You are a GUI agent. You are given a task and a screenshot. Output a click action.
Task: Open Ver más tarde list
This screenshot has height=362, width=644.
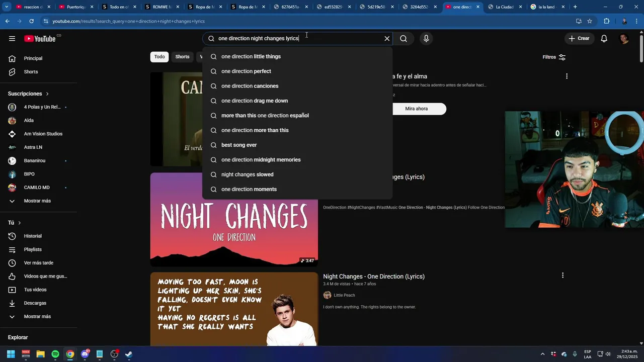pos(38,263)
